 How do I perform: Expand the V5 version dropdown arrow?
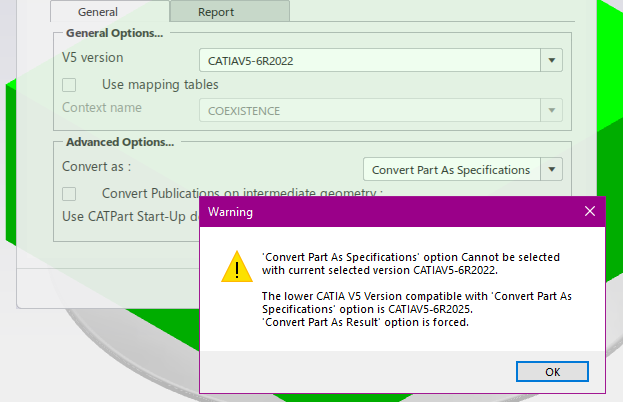click(x=553, y=61)
